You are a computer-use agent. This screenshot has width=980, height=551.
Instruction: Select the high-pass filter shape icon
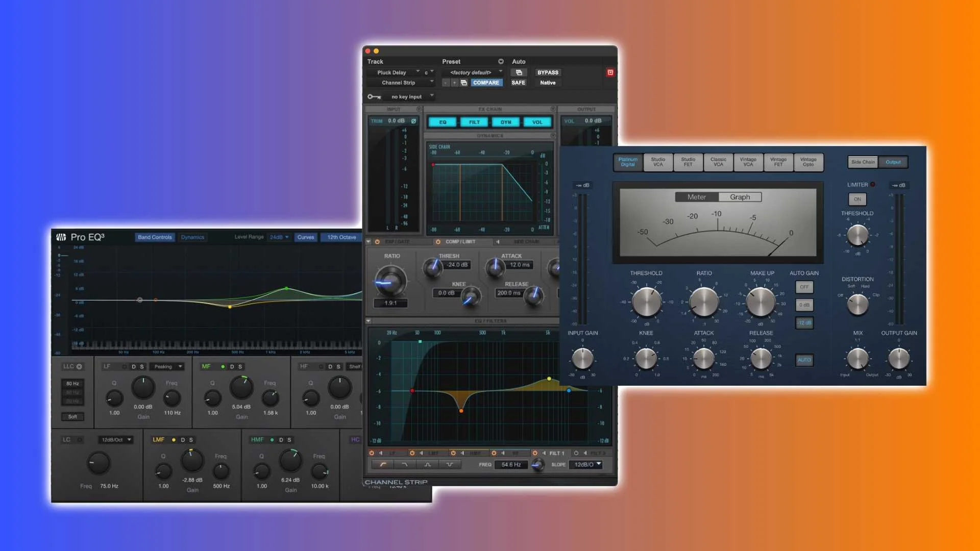pyautogui.click(x=383, y=465)
